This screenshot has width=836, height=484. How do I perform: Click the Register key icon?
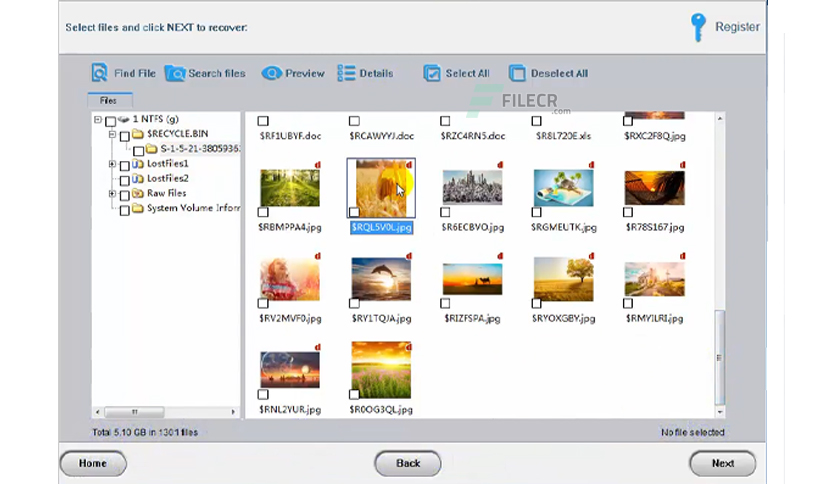[698, 27]
